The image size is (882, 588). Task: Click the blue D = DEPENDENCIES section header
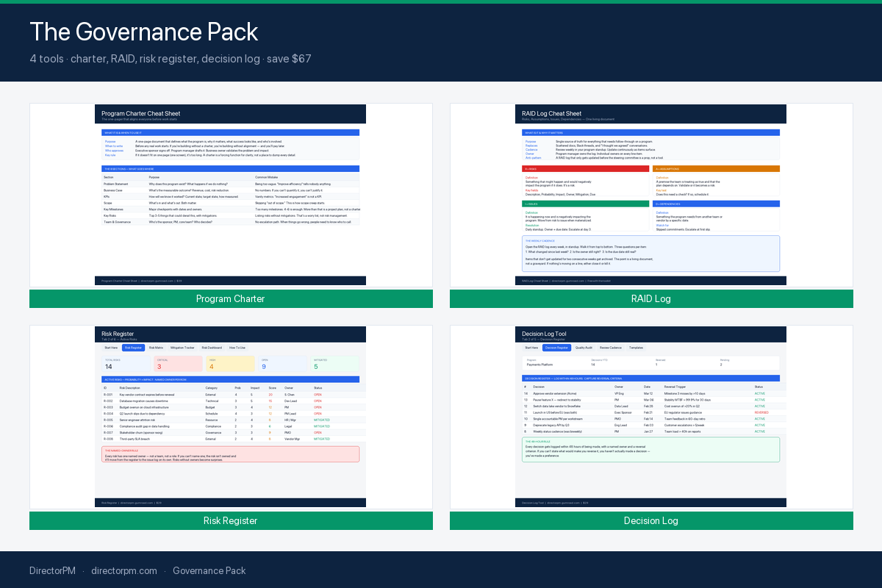(717, 204)
